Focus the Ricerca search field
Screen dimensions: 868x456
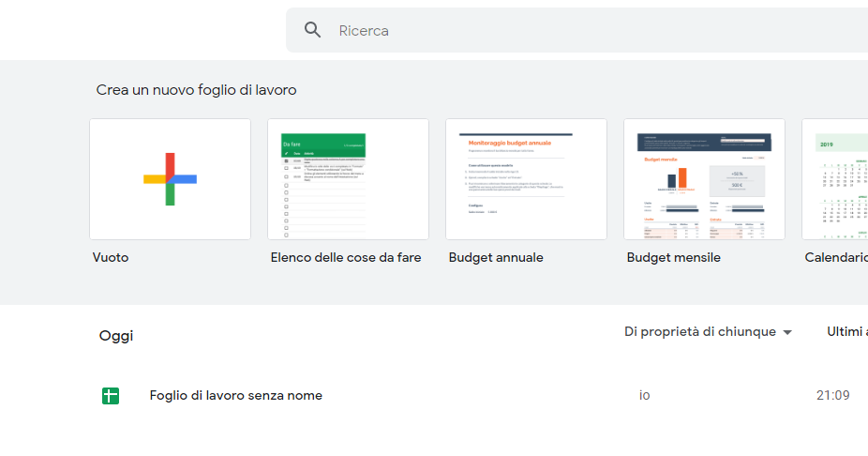[576, 30]
